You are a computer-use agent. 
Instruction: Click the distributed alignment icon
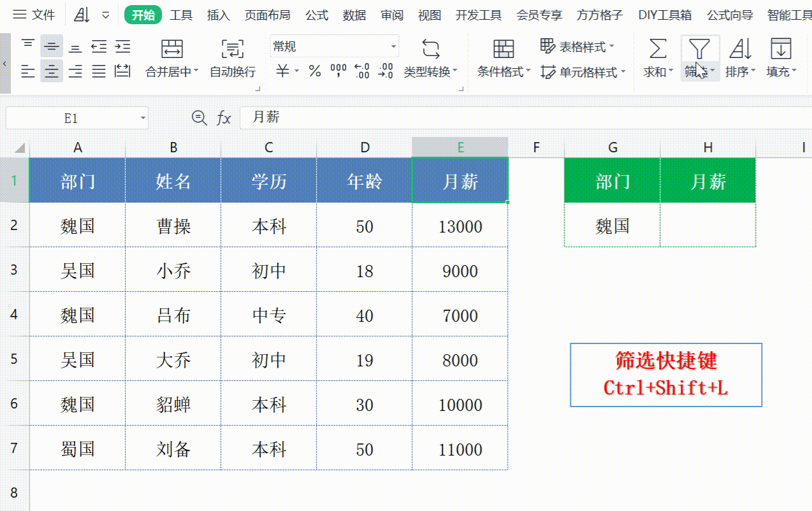tap(122, 71)
